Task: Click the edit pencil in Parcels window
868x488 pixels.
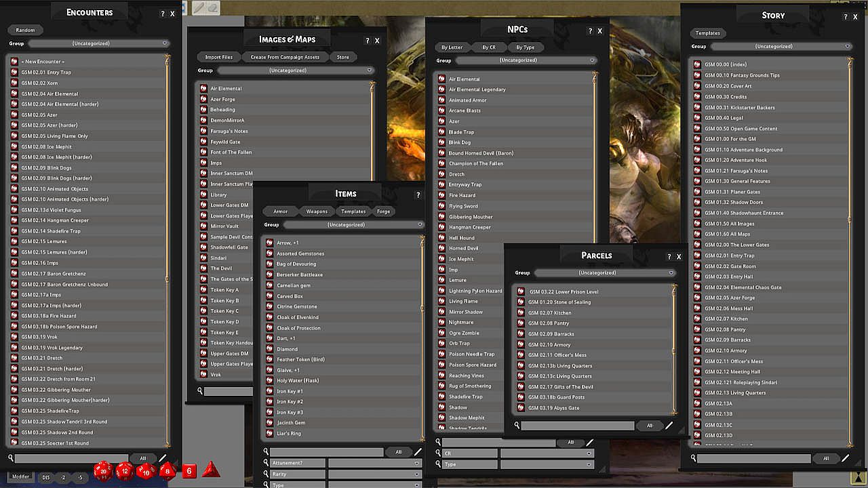Action: coord(669,426)
